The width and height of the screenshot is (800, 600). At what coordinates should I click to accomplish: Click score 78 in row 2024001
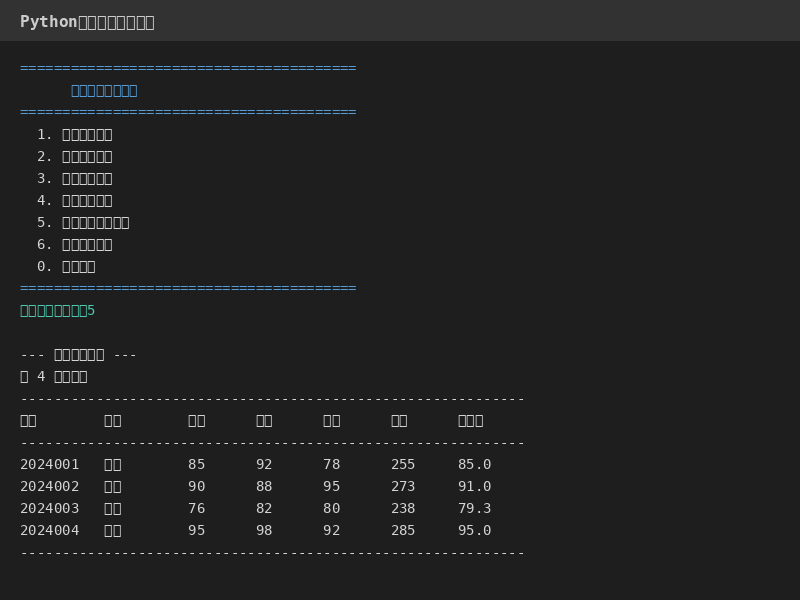pyautogui.click(x=332, y=464)
